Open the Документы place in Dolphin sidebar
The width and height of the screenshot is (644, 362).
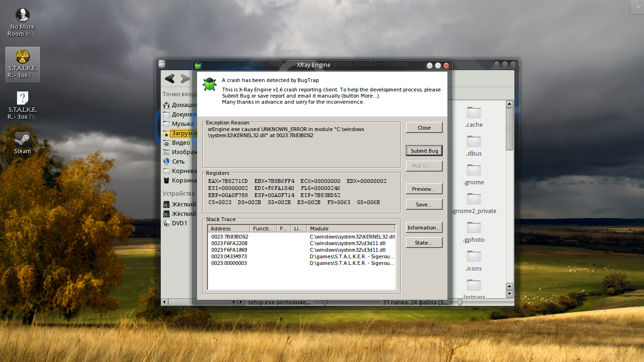[180, 114]
